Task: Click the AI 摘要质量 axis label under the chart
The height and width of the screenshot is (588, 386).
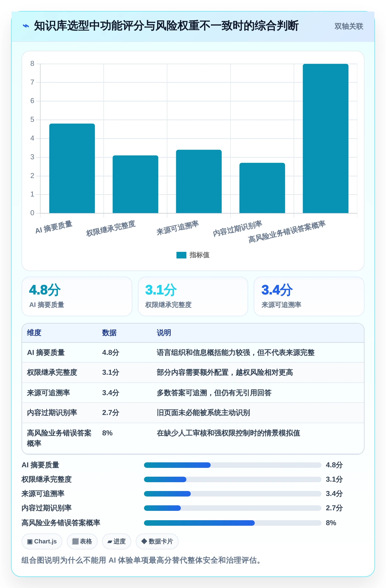Action: click(54, 227)
